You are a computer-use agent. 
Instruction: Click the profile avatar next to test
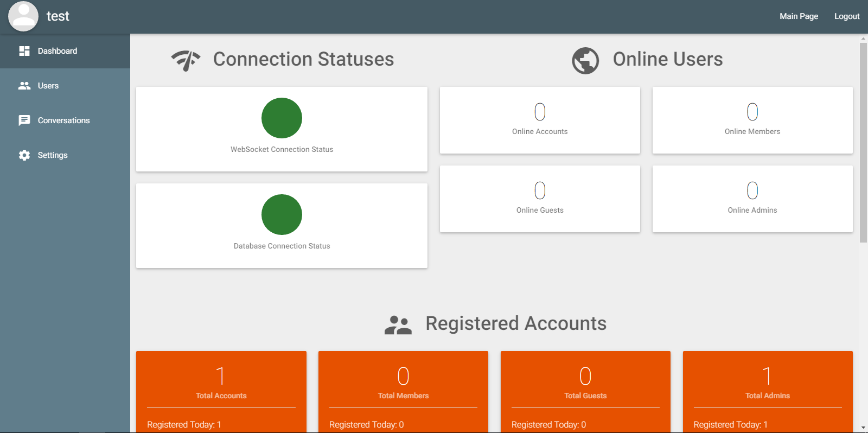tap(23, 16)
